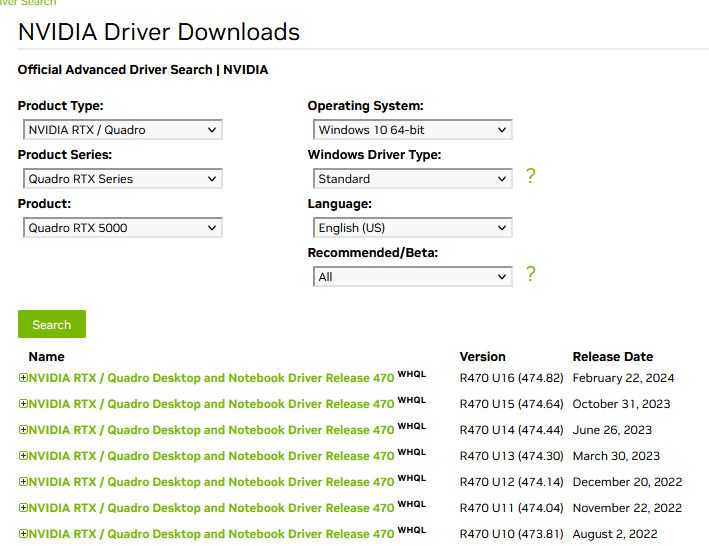Open driver link released August 2, 2022
The height and width of the screenshot is (546, 709).
(211, 534)
